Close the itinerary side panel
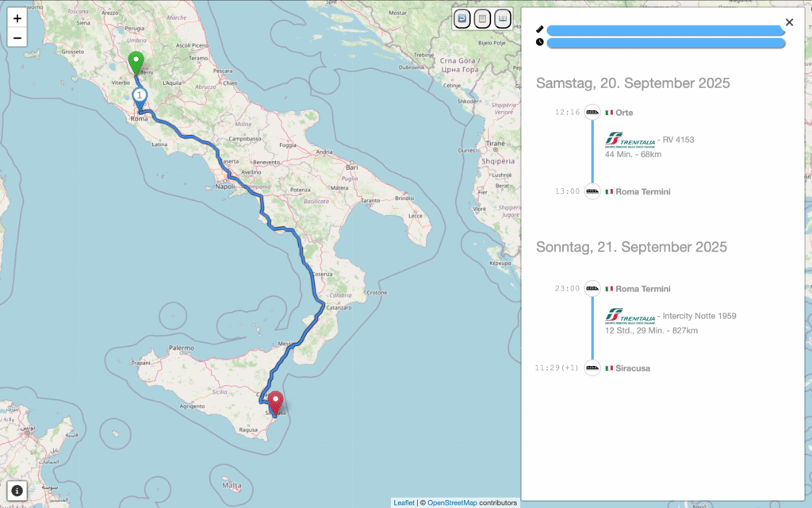The width and height of the screenshot is (812, 508). pyautogui.click(x=789, y=23)
